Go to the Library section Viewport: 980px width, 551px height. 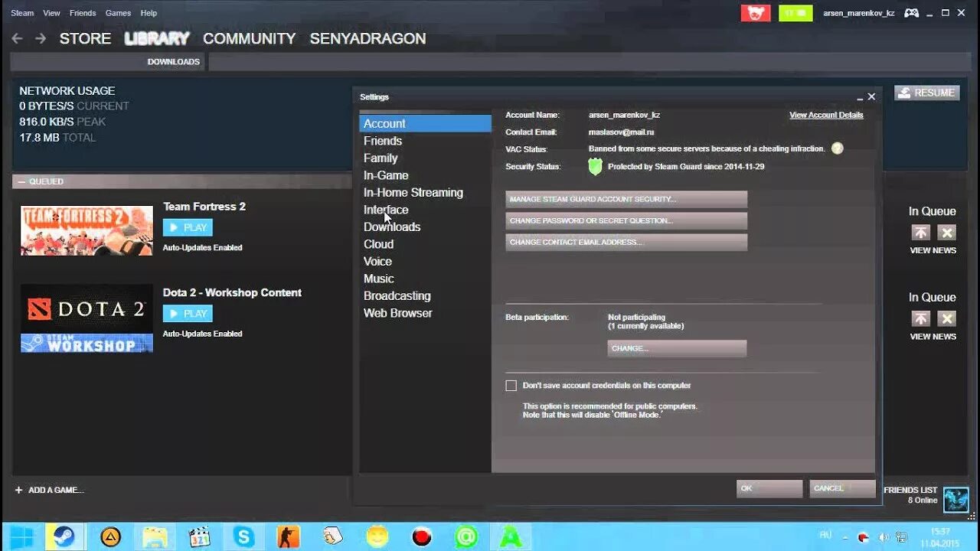tap(157, 38)
